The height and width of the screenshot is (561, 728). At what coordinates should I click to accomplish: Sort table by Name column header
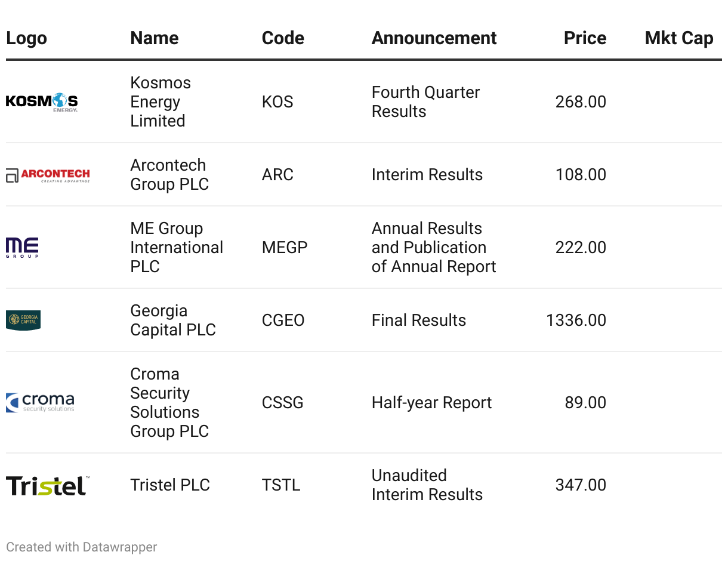154,38
